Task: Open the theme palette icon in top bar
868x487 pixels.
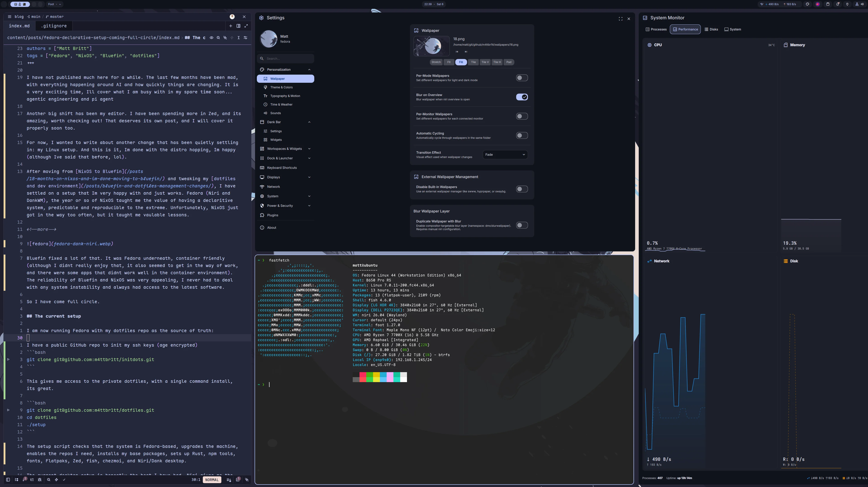Action: (807, 4)
